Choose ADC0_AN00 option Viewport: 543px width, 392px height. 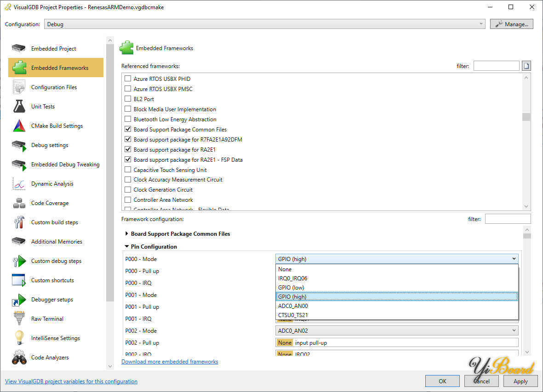[x=397, y=306]
